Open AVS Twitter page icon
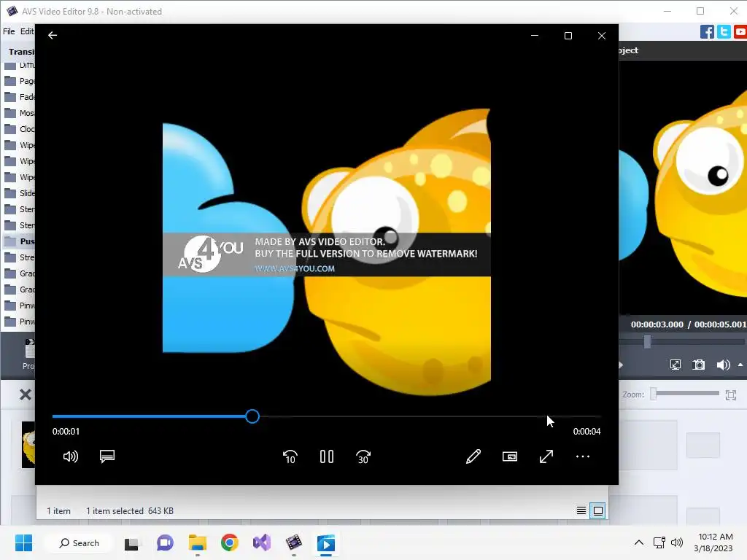Viewport: 747px width, 560px height. click(x=724, y=32)
